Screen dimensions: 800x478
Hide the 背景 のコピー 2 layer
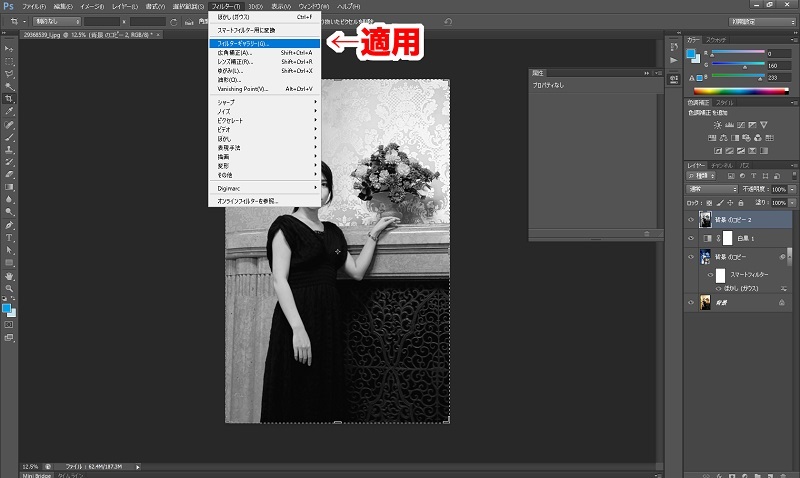coord(691,220)
